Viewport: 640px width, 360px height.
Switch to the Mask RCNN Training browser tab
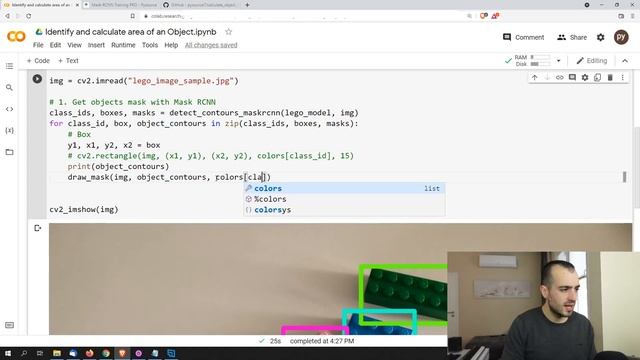click(x=124, y=5)
